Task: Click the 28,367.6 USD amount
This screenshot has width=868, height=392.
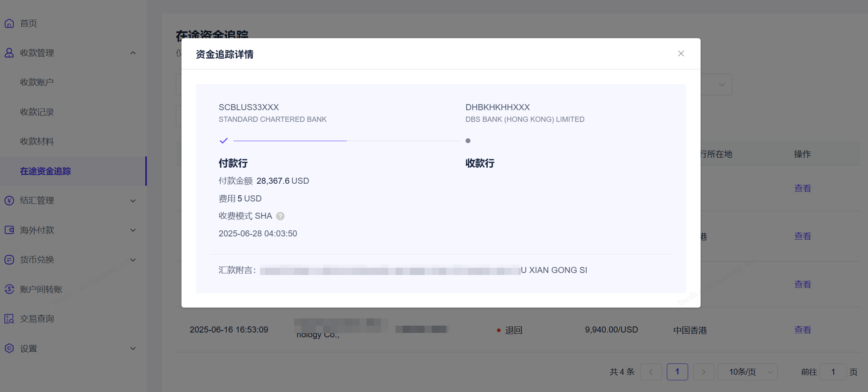Action: point(282,181)
